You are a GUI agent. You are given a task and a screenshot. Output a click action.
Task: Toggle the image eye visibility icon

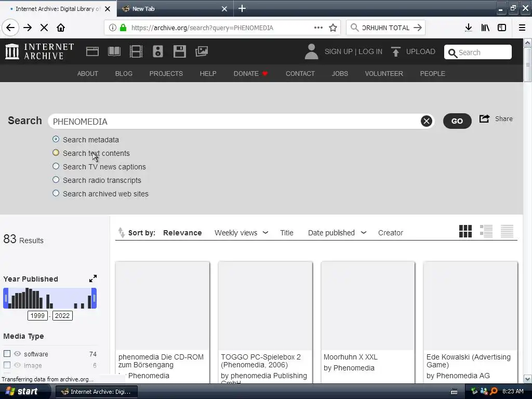coord(17,365)
